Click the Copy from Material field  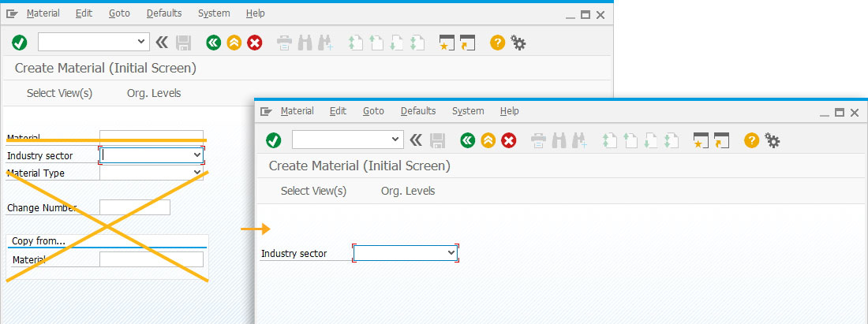tap(152, 259)
